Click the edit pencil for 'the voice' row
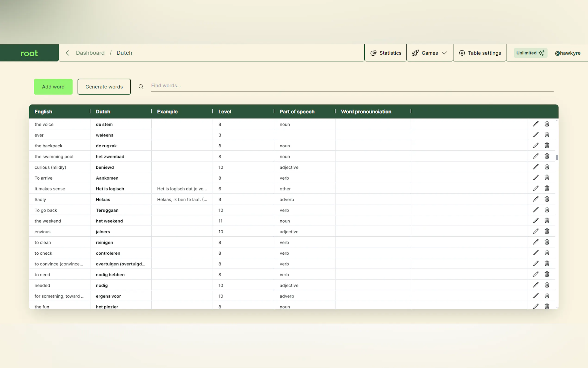This screenshot has height=368, width=588. [x=535, y=124]
